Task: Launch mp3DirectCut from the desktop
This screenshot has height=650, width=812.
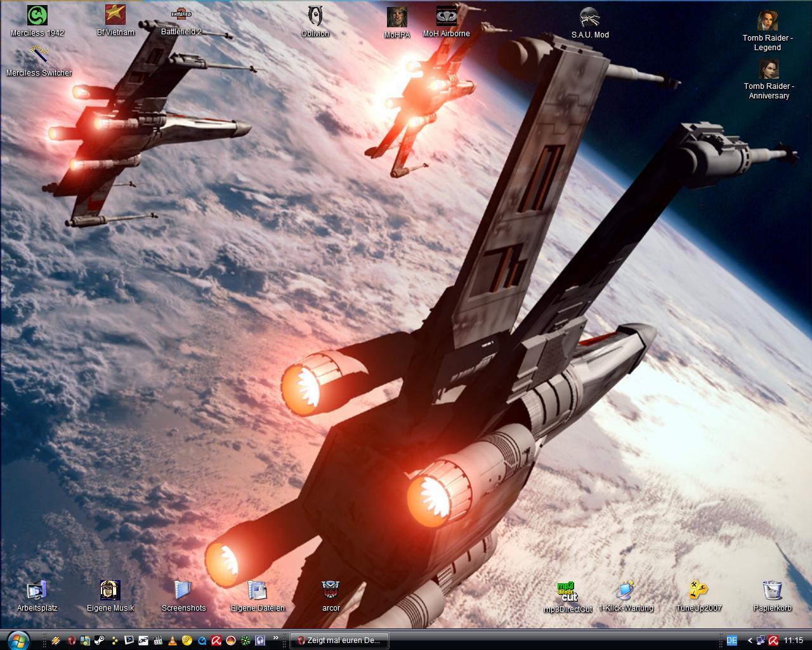Action: click(568, 597)
